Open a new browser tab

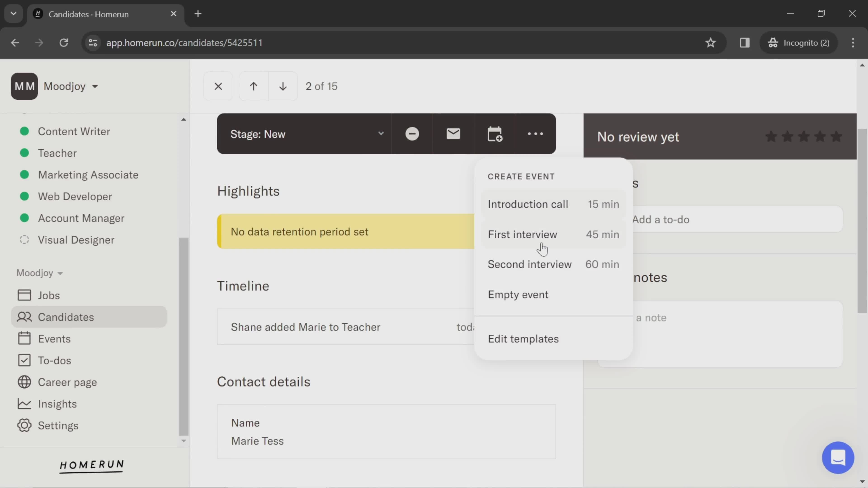pyautogui.click(x=198, y=14)
